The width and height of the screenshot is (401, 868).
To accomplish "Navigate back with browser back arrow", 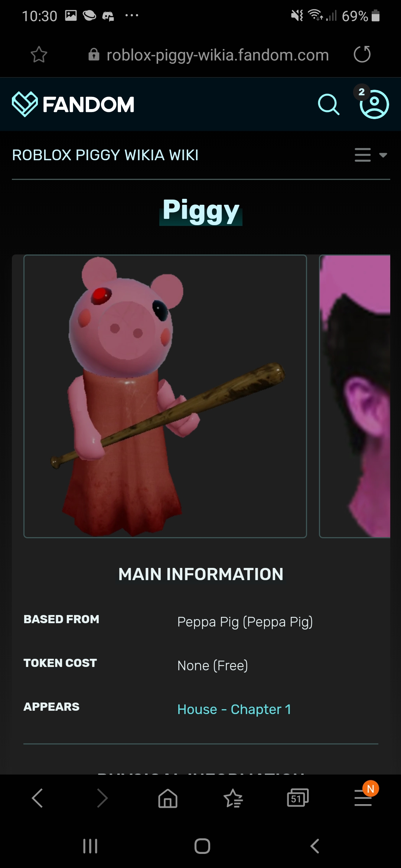I will point(38,798).
